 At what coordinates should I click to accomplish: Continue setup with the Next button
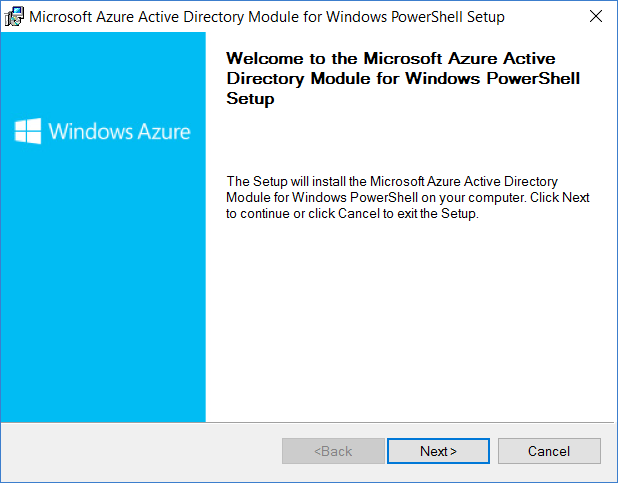click(x=438, y=451)
